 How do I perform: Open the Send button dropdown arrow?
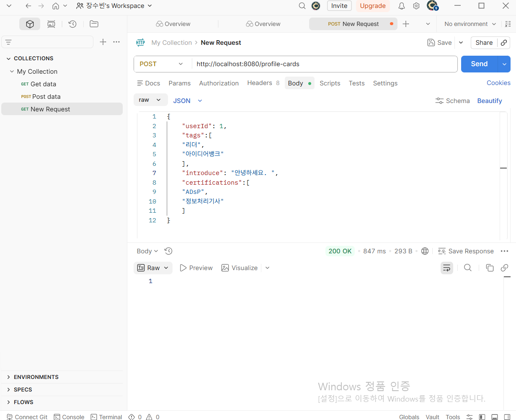[x=504, y=64]
